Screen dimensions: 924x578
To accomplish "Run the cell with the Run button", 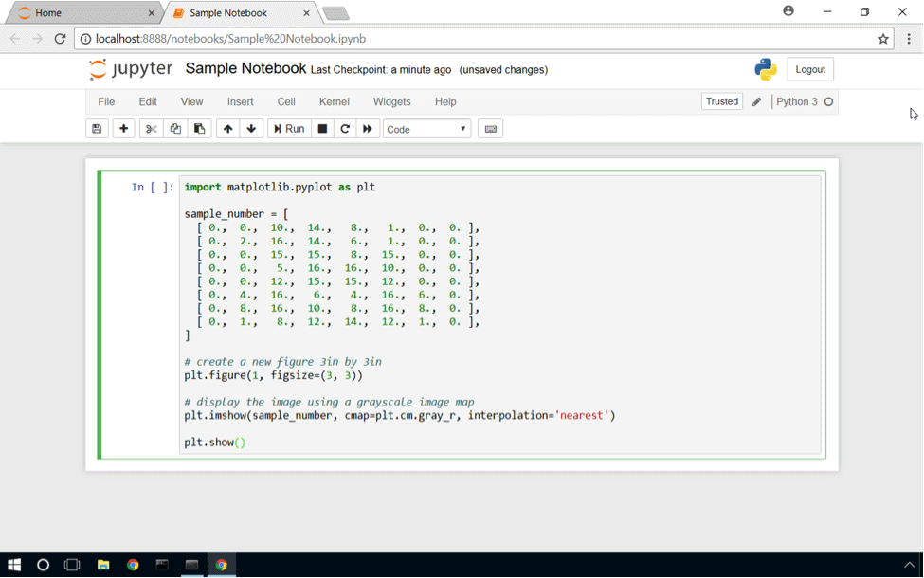I will pos(288,128).
